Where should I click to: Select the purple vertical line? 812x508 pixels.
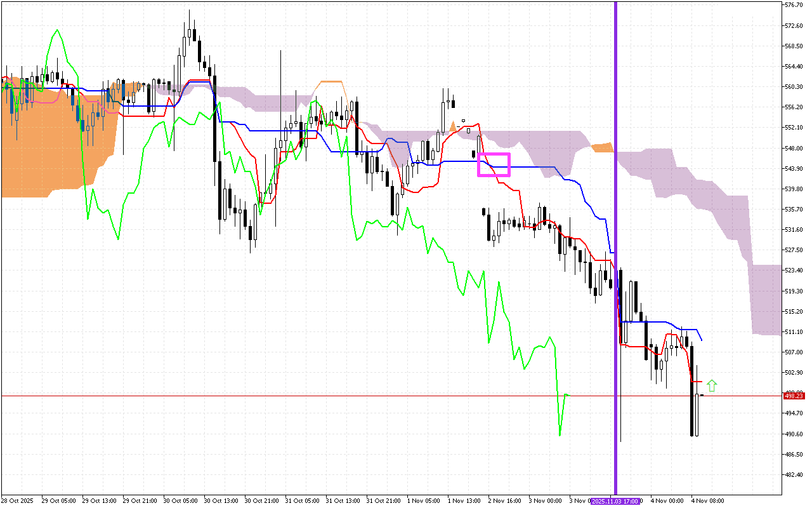[x=615, y=190]
